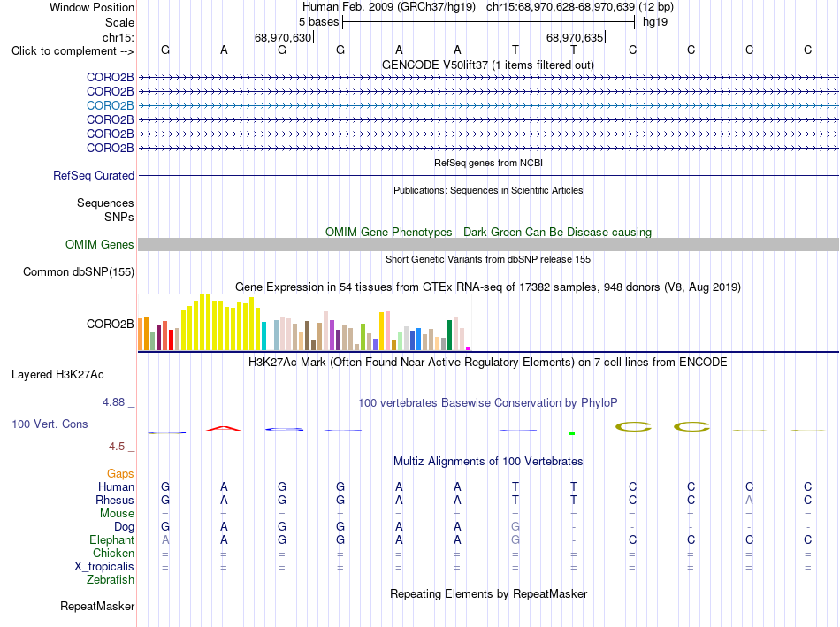Select the Common dbSNP(155) track label
Screen dimensions: 840x627
coord(78,271)
